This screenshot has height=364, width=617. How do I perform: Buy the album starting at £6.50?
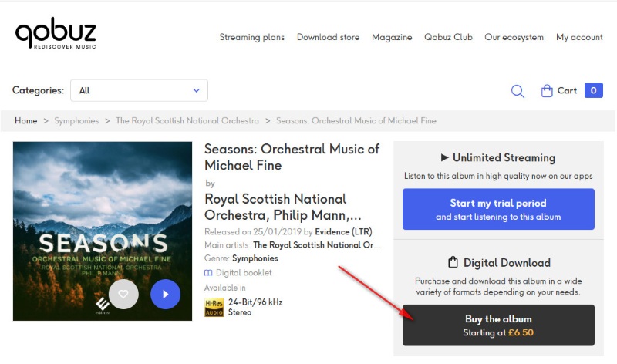click(x=498, y=325)
